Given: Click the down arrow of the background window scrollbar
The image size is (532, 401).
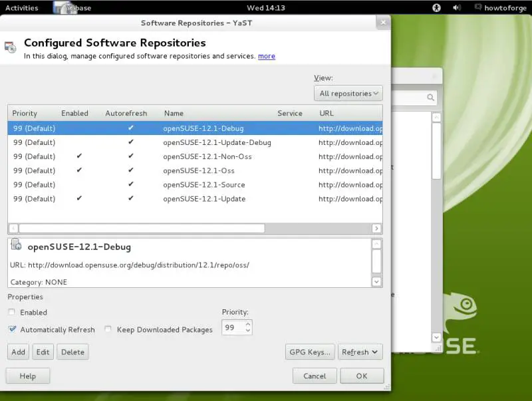Looking at the screenshot, I should 436,337.
